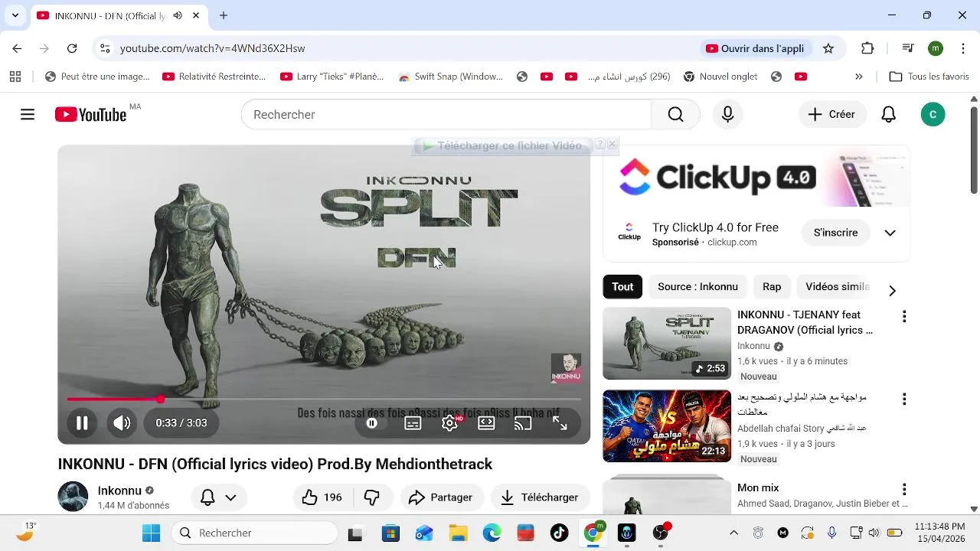Click the address bar URL

[213, 48]
